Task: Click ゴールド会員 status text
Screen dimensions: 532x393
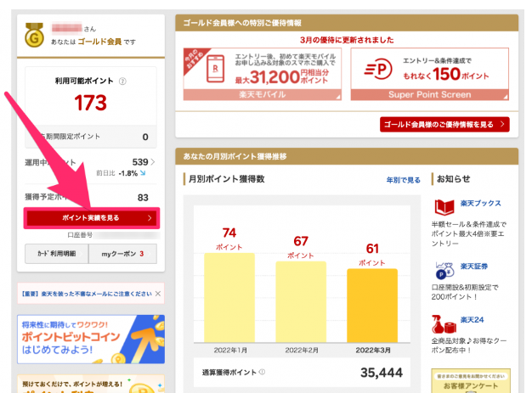Action: click(x=99, y=42)
